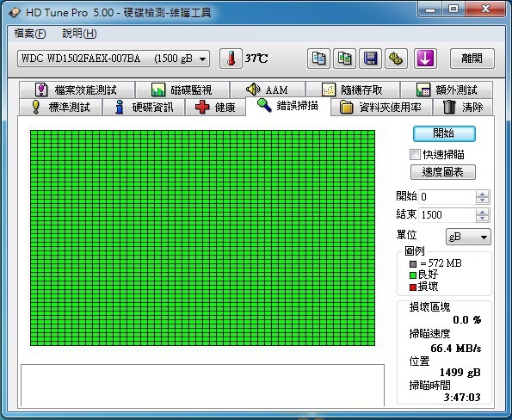Screen dimensions: 512x420
Task: Decrease the 開始 start value with down arrow
Action: click(x=482, y=201)
